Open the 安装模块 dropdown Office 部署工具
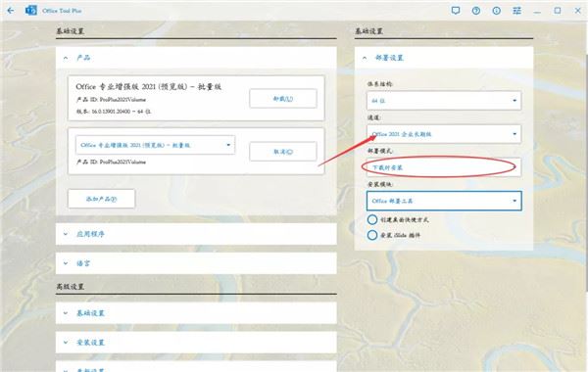The image size is (588, 372). (x=444, y=201)
